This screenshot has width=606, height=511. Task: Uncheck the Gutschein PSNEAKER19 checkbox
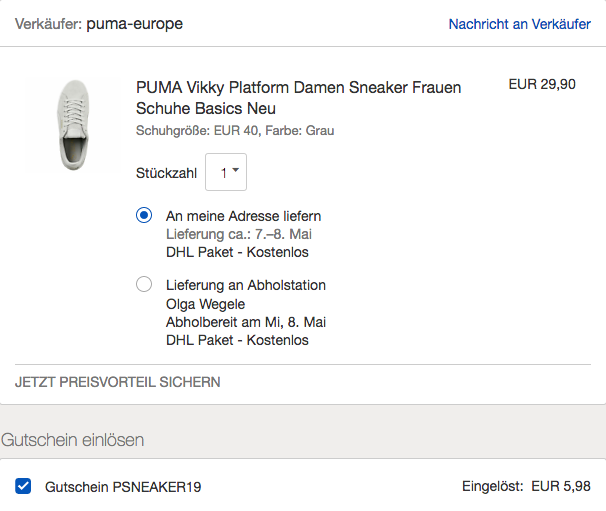pos(23,486)
